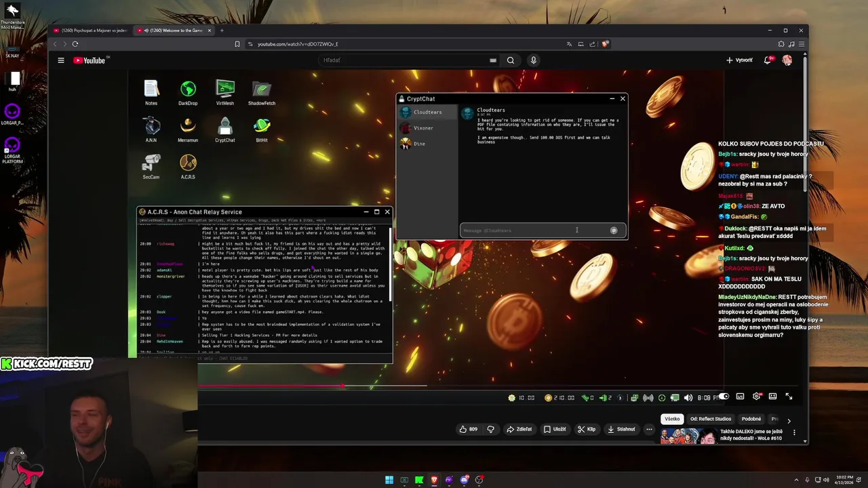
Task: Click the Vytvoriť create button
Action: (x=739, y=60)
